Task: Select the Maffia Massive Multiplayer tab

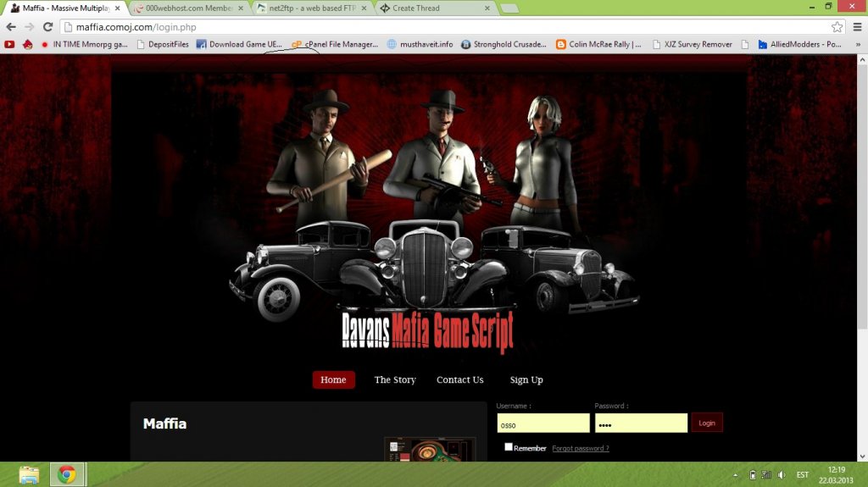Action: click(x=65, y=8)
